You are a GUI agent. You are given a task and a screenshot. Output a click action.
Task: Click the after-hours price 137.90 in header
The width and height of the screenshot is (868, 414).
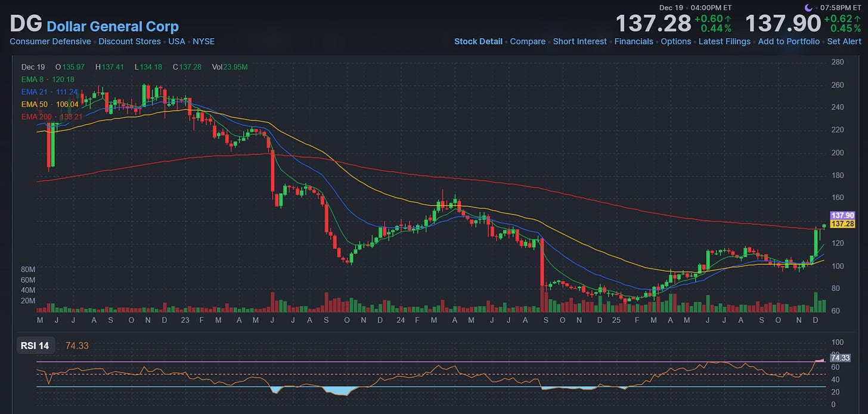[x=783, y=24]
